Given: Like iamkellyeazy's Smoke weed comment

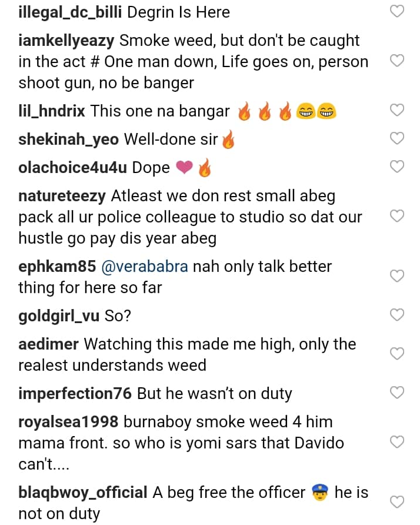Looking at the screenshot, I should pos(398,61).
